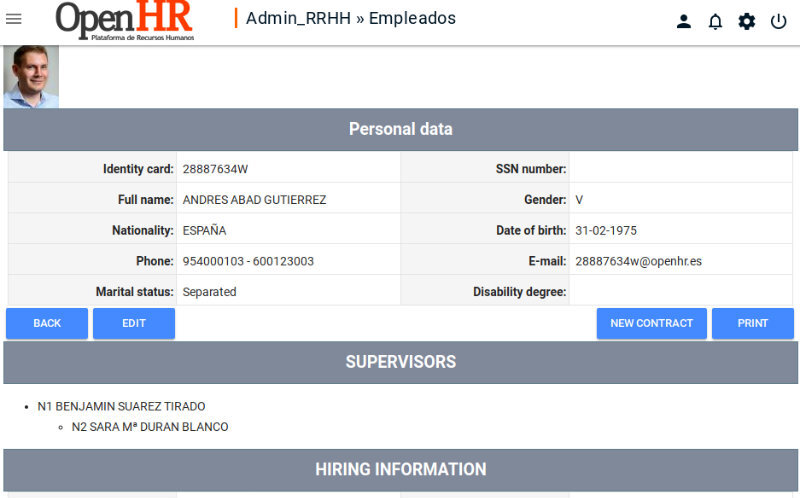Log out using the power icon
Screen dimensions: 800x498
coord(779,21)
